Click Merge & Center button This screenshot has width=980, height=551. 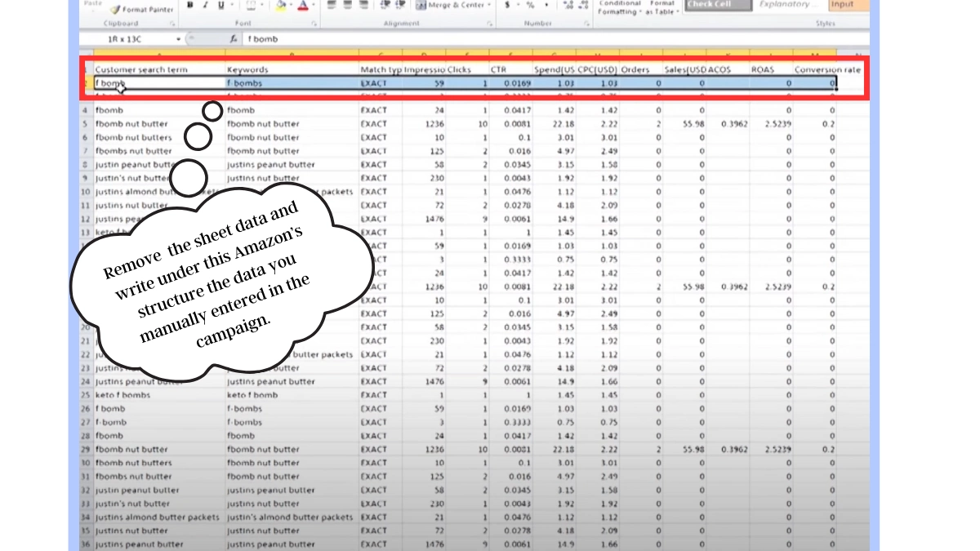pyautogui.click(x=450, y=6)
